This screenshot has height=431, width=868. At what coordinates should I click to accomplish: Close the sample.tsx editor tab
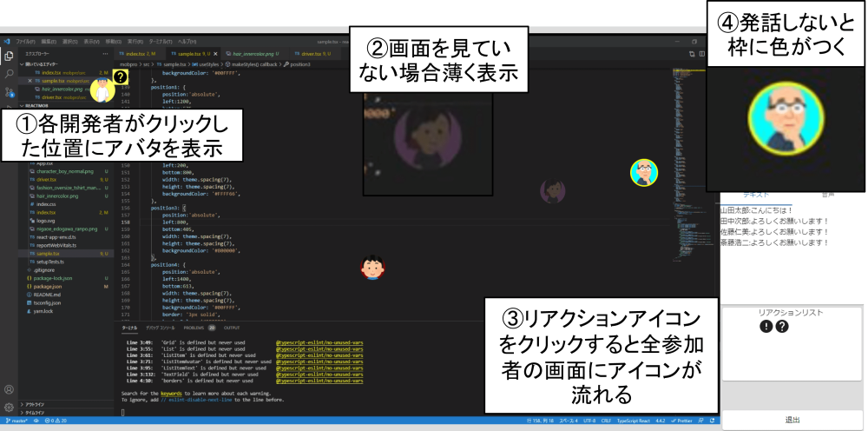(x=214, y=54)
